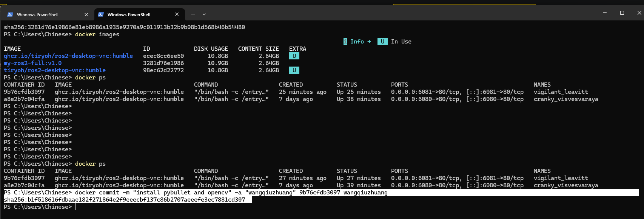Maximize the terminal window
The image size is (644, 219).
622,13
